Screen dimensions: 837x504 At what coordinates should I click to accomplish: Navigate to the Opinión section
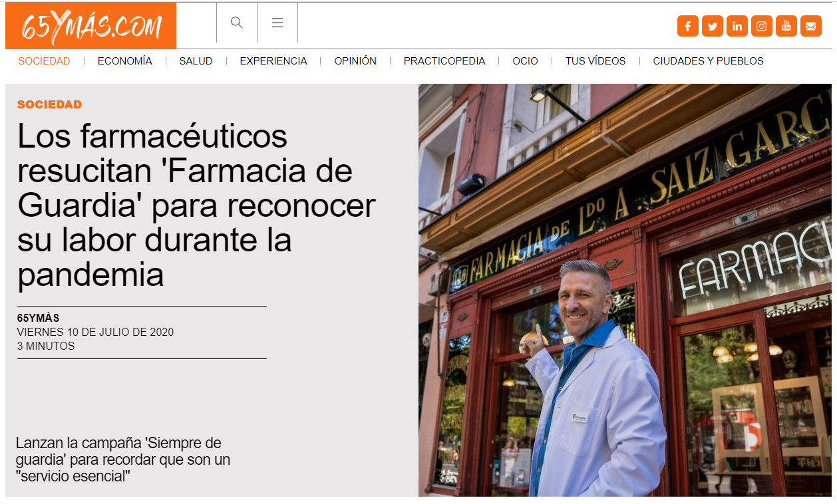(x=355, y=61)
